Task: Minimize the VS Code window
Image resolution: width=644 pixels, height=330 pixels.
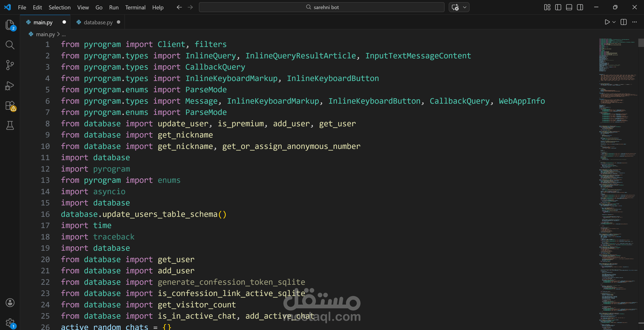Action: (596, 7)
